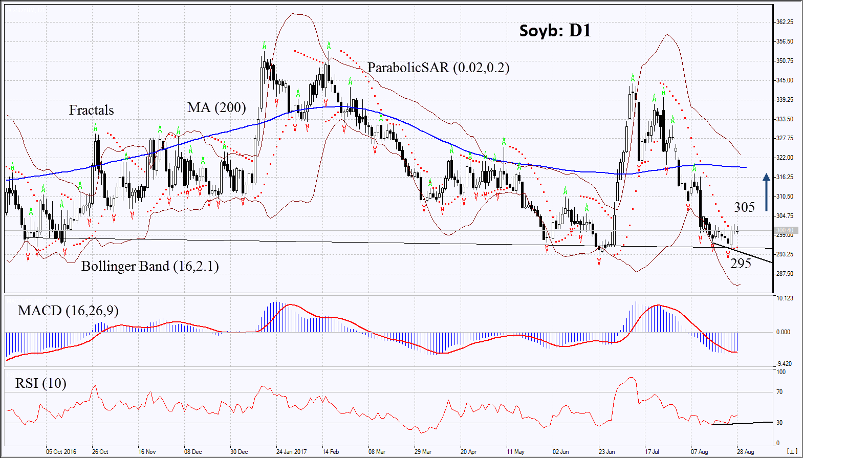Click the chart shift icon at bottom right

(792, 451)
